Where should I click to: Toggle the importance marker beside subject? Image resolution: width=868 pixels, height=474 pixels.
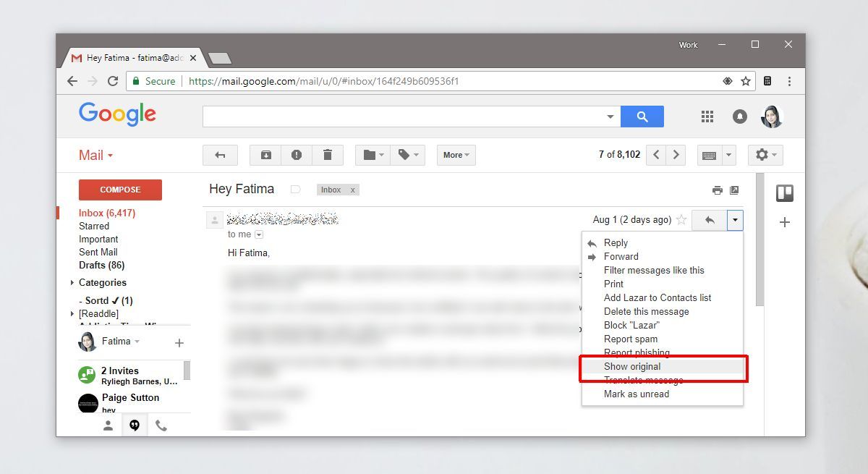point(295,190)
